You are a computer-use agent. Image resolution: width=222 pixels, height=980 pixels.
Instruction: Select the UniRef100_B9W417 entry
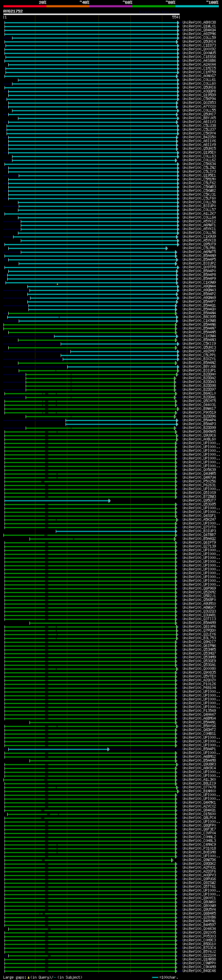199,409
